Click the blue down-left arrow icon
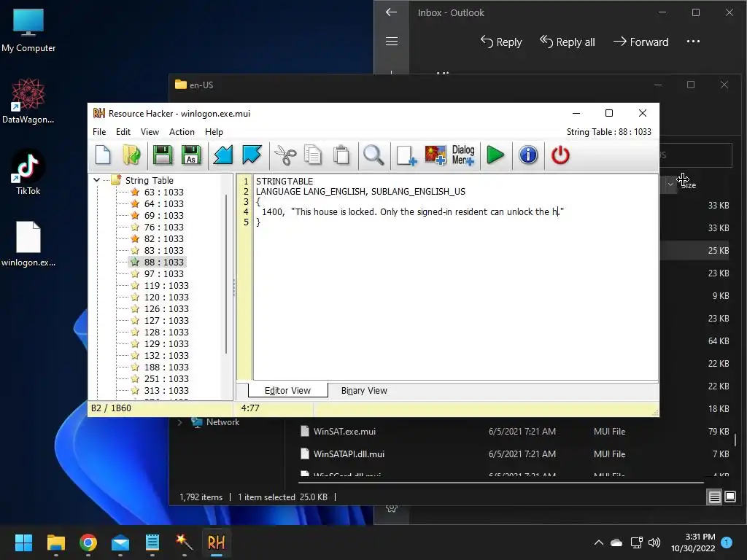The height and width of the screenshot is (560, 747). 222,155
